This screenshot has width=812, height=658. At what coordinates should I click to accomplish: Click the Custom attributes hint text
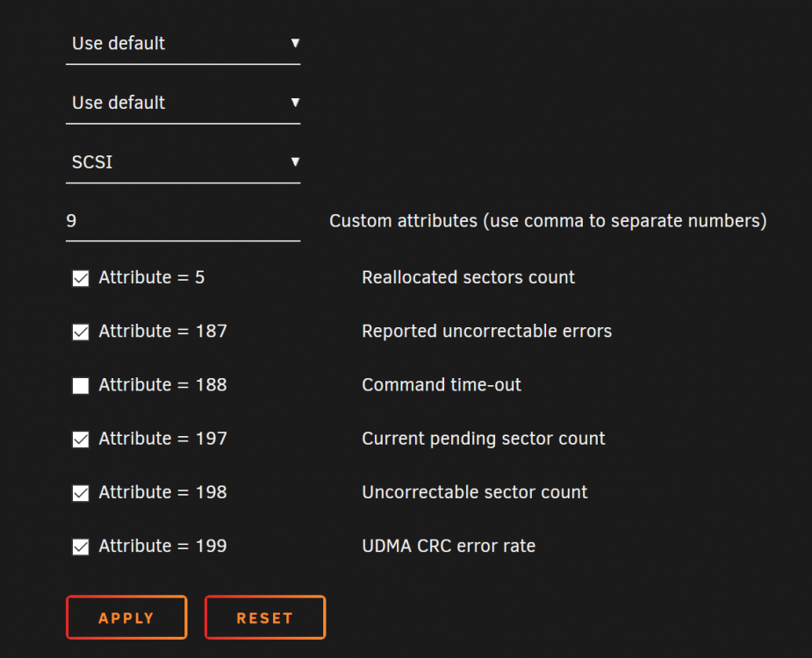point(548,221)
